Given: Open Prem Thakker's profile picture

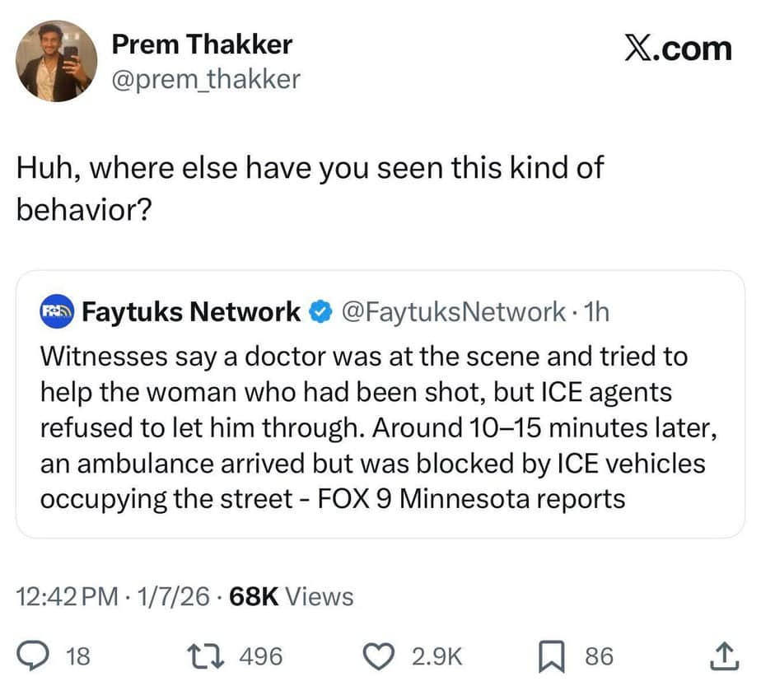Looking at the screenshot, I should coord(57,61).
